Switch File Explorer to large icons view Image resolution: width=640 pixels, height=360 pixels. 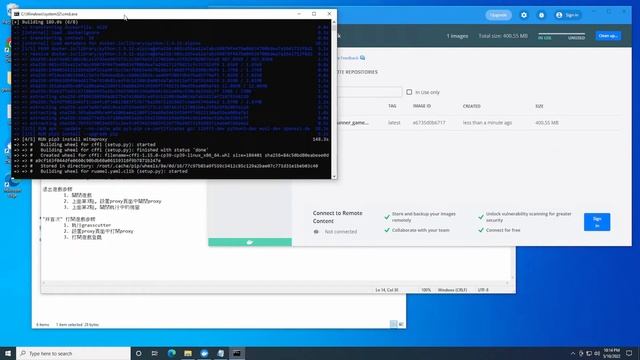401,324
